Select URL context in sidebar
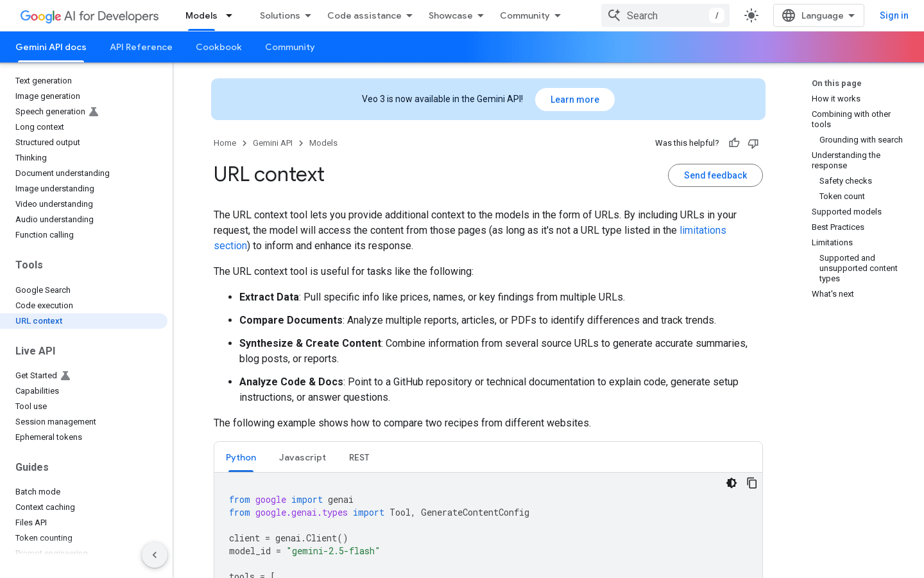The image size is (924, 578). [83, 321]
